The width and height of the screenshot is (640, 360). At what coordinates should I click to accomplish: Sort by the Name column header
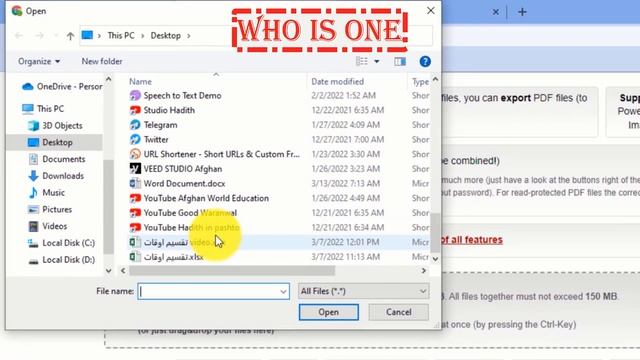pyautogui.click(x=140, y=82)
